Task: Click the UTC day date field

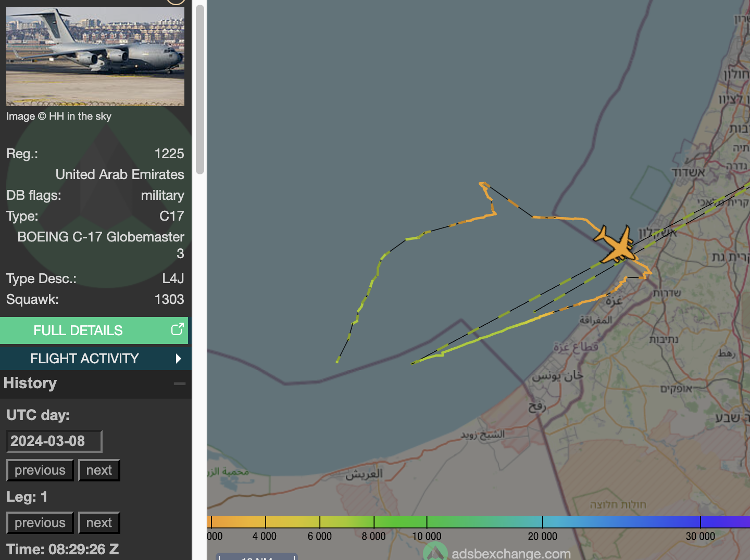Action: tap(54, 441)
